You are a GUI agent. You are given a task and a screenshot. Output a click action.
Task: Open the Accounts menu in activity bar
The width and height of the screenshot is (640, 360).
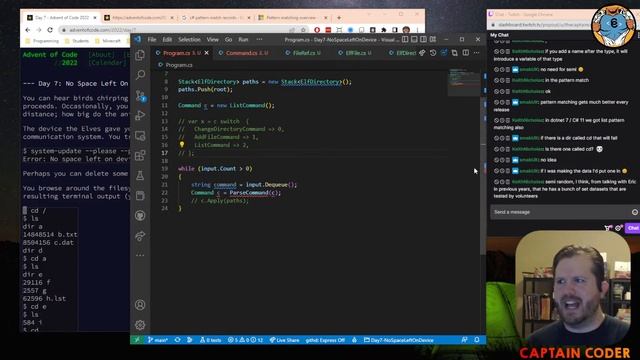click(x=140, y=305)
